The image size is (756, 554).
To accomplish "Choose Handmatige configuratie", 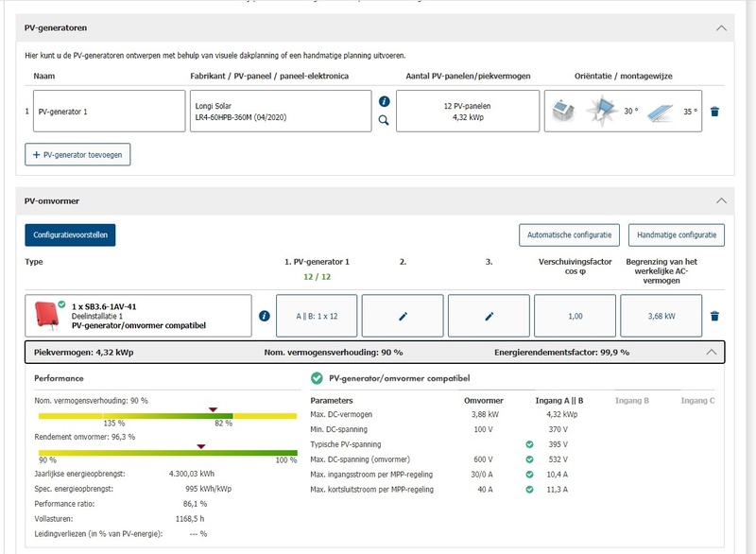I will click(676, 234).
